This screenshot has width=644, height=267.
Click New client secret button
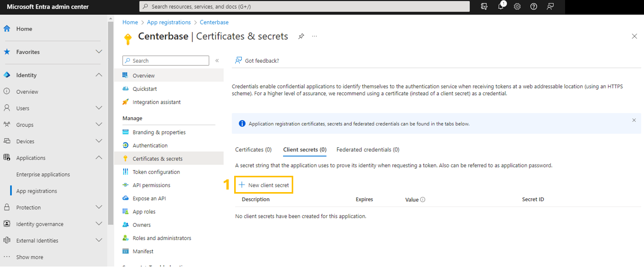(x=264, y=185)
